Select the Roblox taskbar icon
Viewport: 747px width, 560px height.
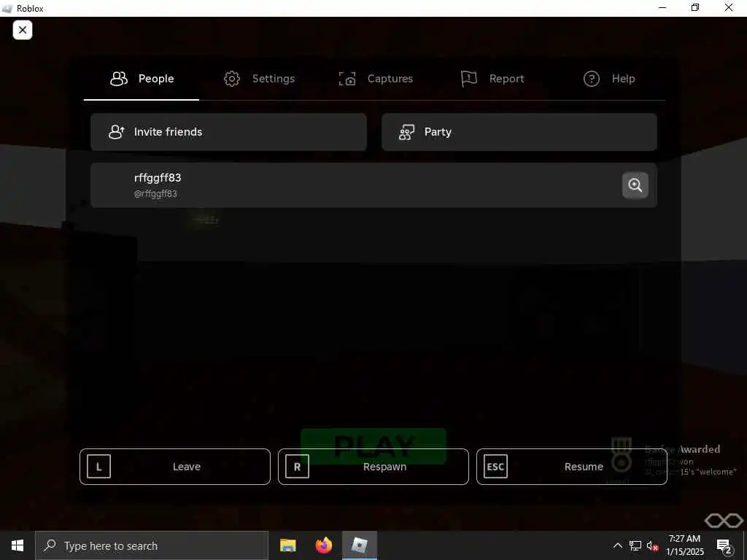click(x=360, y=545)
